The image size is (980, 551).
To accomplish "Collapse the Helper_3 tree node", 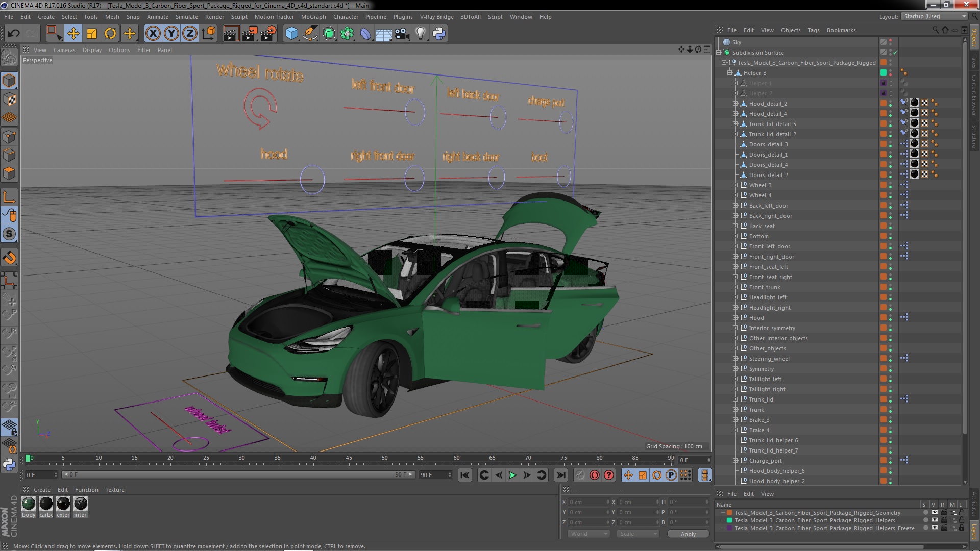I will click(x=730, y=73).
